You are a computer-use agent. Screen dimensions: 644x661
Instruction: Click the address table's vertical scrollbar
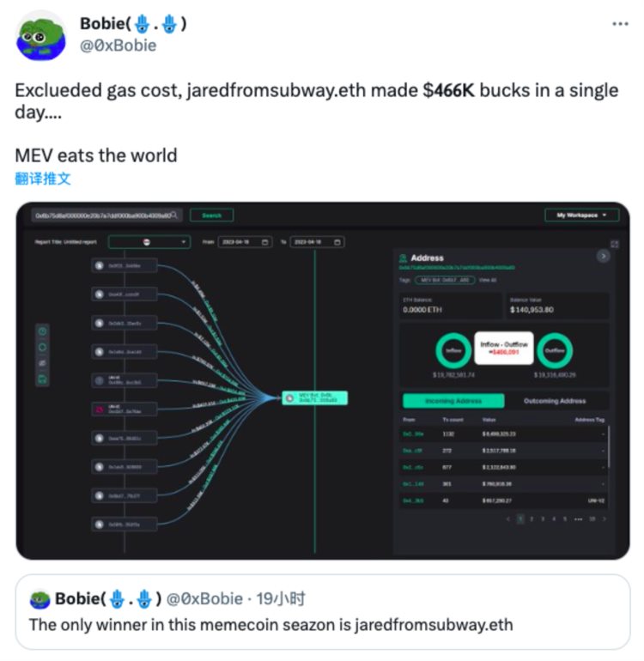[611, 446]
